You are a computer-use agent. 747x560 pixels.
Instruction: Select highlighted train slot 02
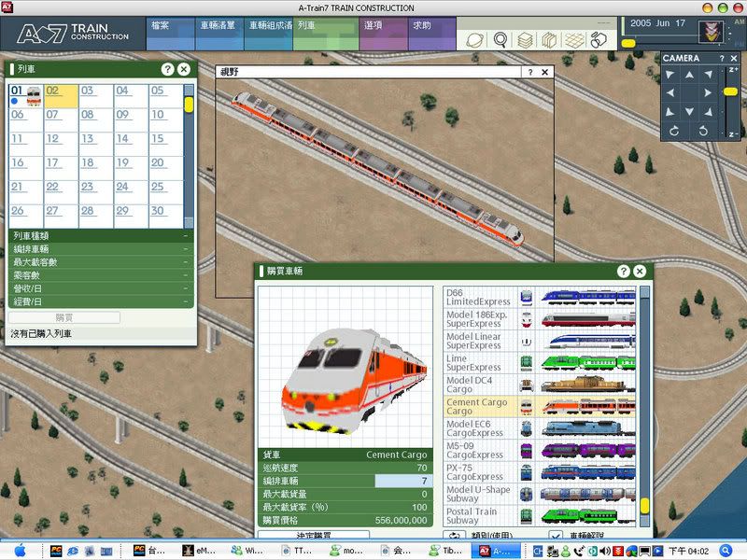62,96
